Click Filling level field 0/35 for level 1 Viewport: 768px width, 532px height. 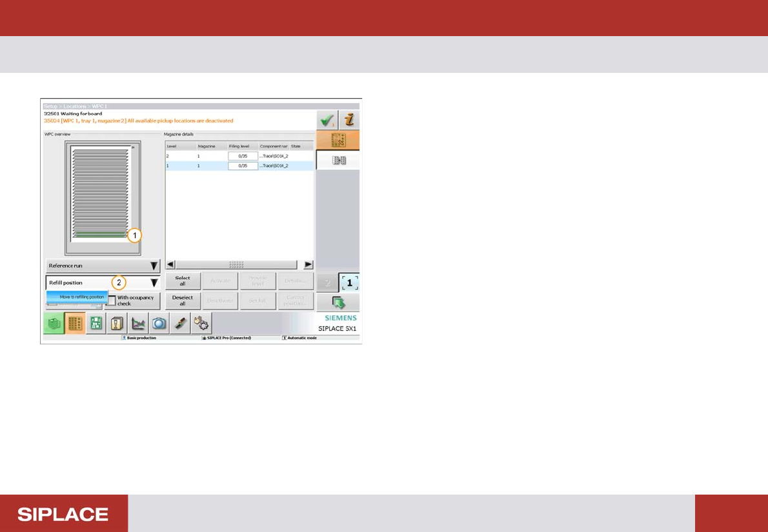[243, 166]
